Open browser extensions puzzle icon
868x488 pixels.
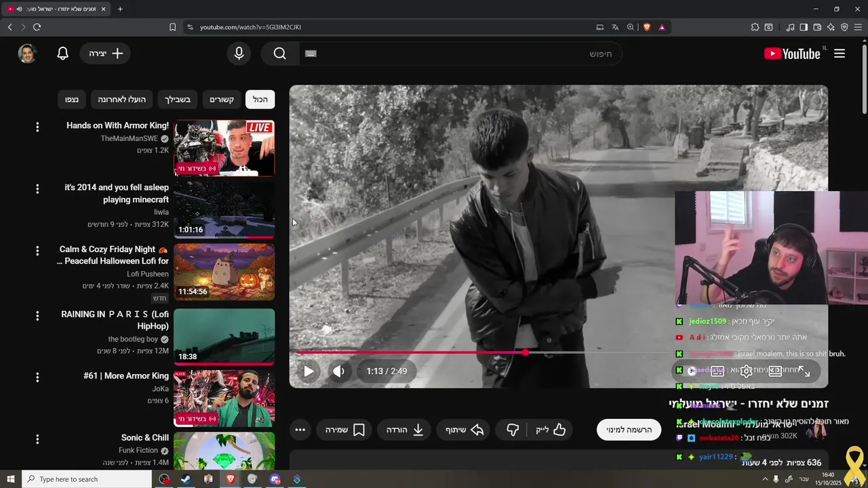755,27
